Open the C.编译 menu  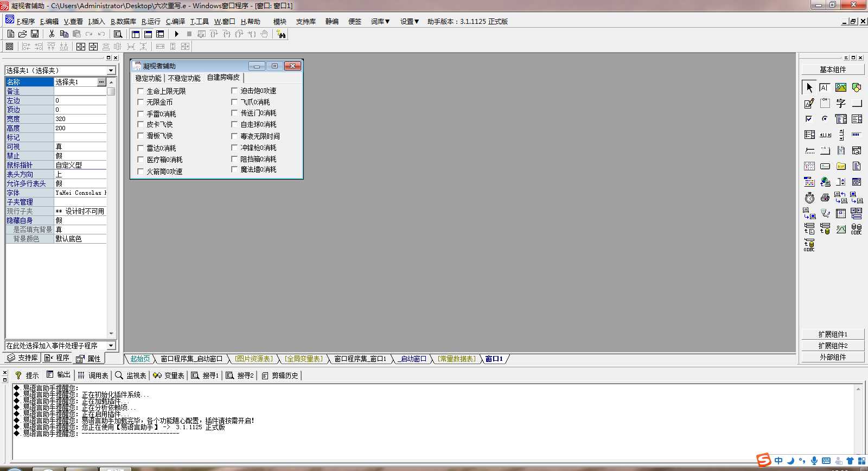tap(175, 22)
